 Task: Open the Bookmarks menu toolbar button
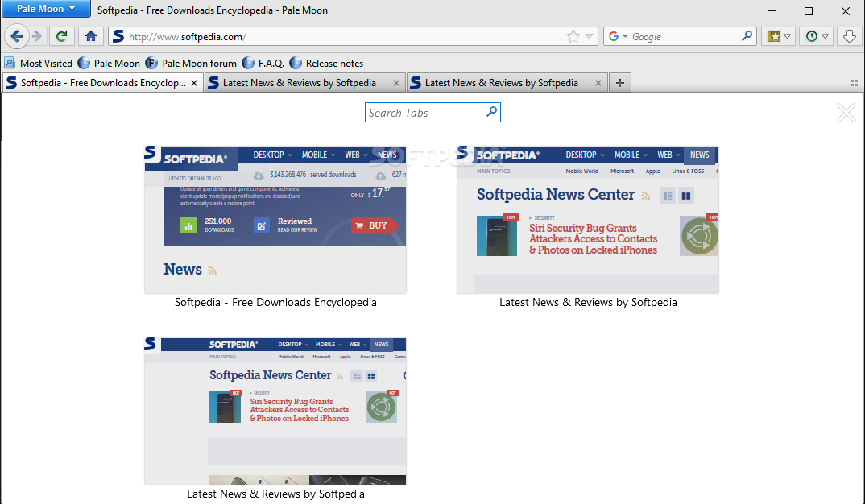coord(774,37)
